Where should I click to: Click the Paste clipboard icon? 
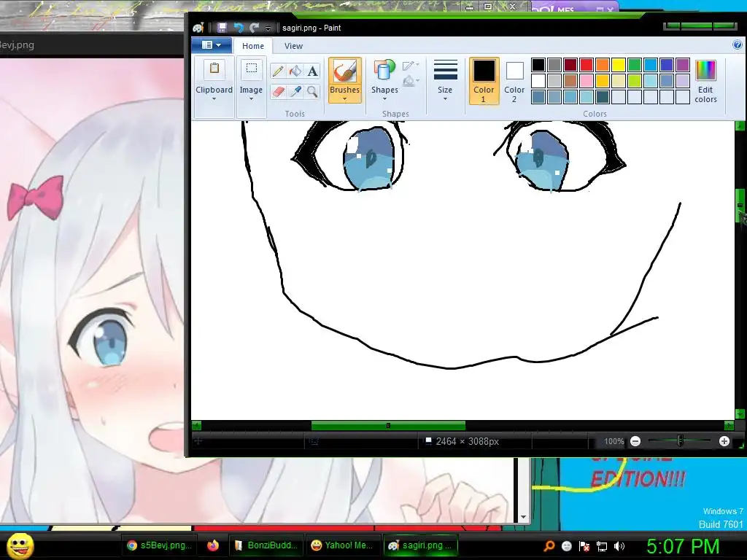(214, 69)
